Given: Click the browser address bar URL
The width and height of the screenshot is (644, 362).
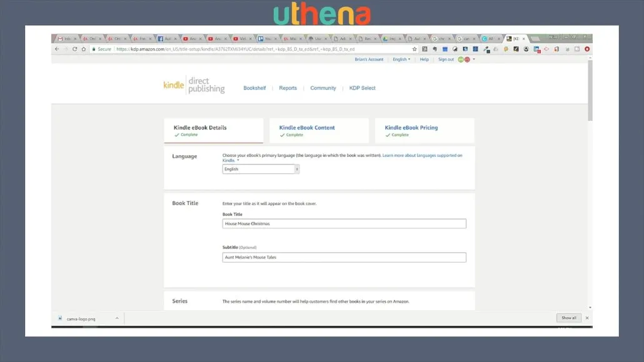Looking at the screenshot, I should coord(235,49).
